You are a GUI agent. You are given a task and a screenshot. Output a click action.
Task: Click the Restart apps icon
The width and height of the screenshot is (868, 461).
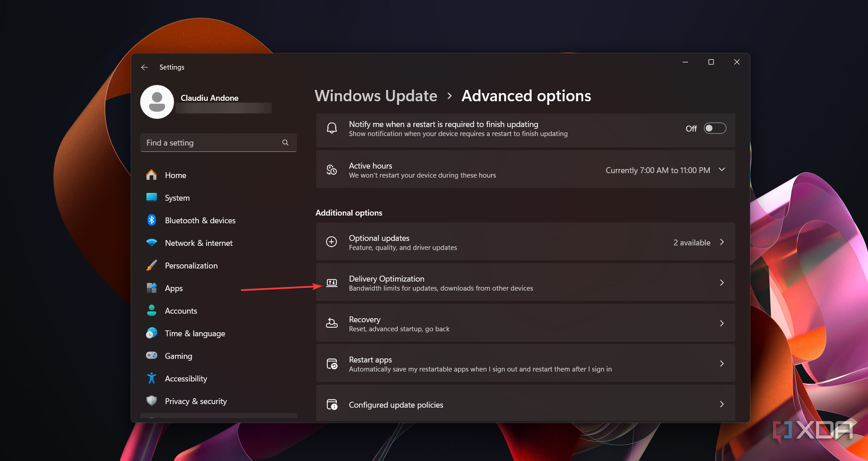(x=332, y=364)
